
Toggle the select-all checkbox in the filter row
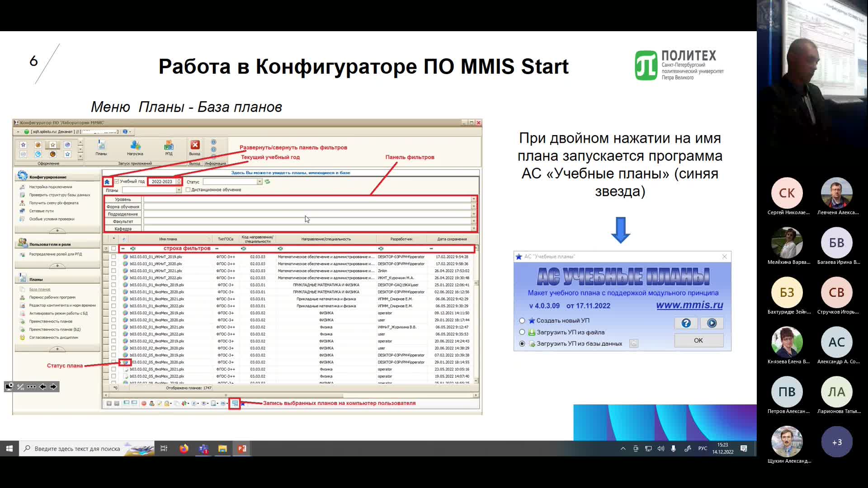[113, 249]
